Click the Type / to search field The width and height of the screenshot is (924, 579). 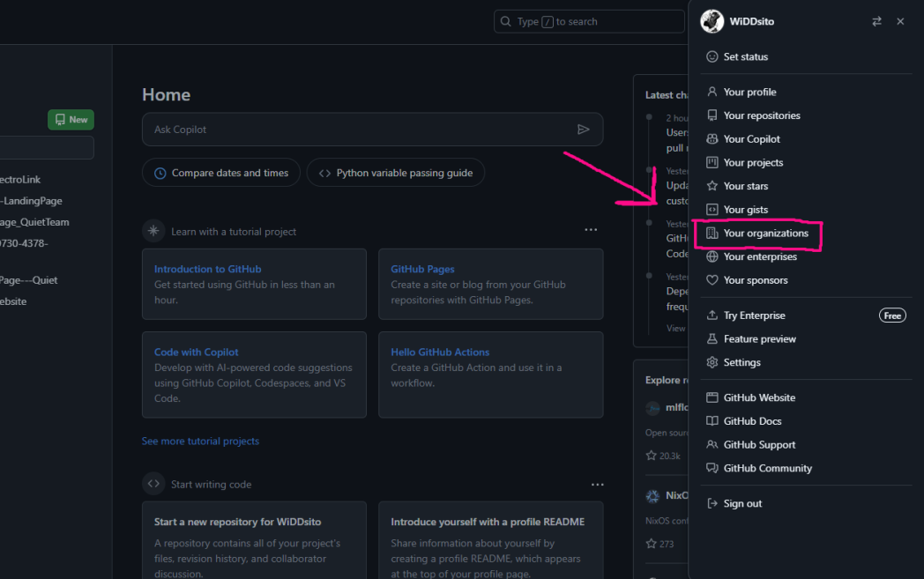click(589, 22)
